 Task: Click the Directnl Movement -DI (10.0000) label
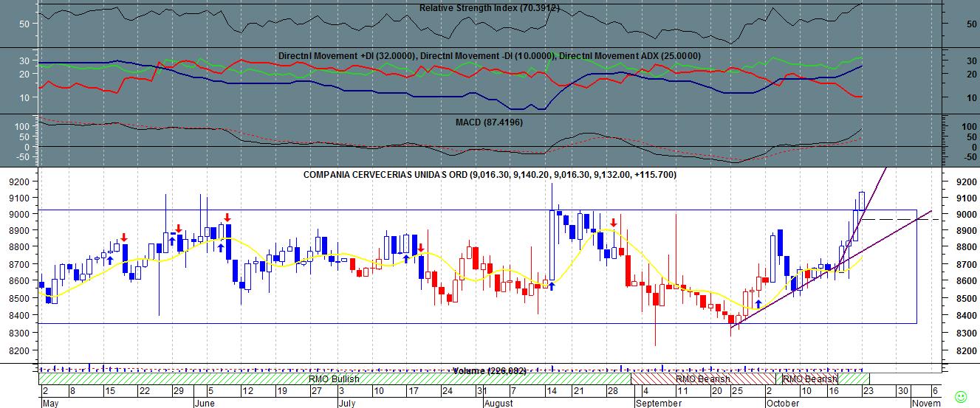(487, 56)
